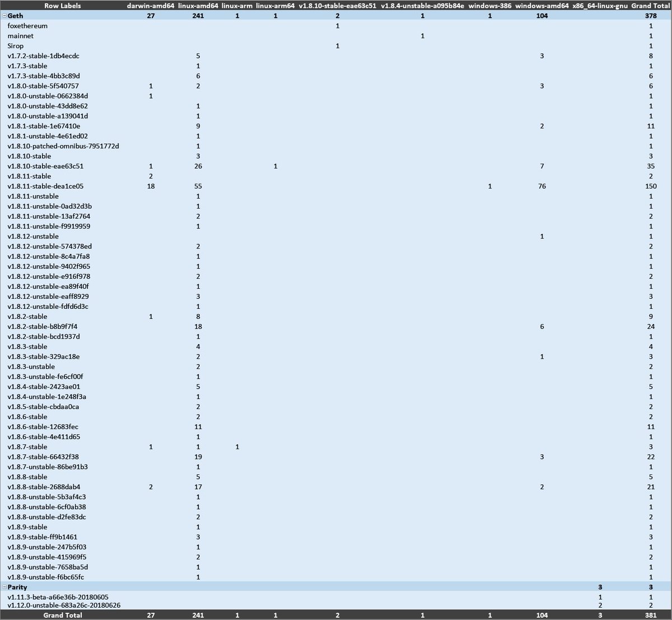Select value 55 in v1.8.11-stable-dea1ce05 row

198,186
